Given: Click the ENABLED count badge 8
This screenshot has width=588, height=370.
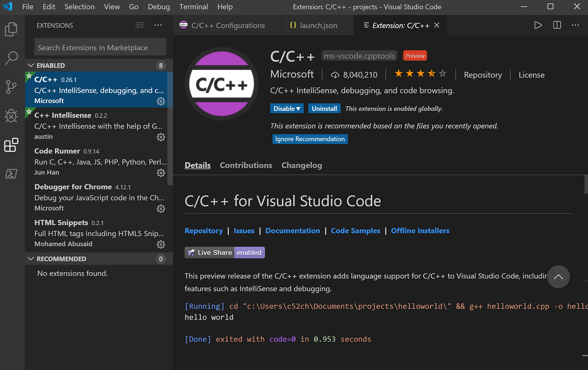Looking at the screenshot, I should [161, 65].
